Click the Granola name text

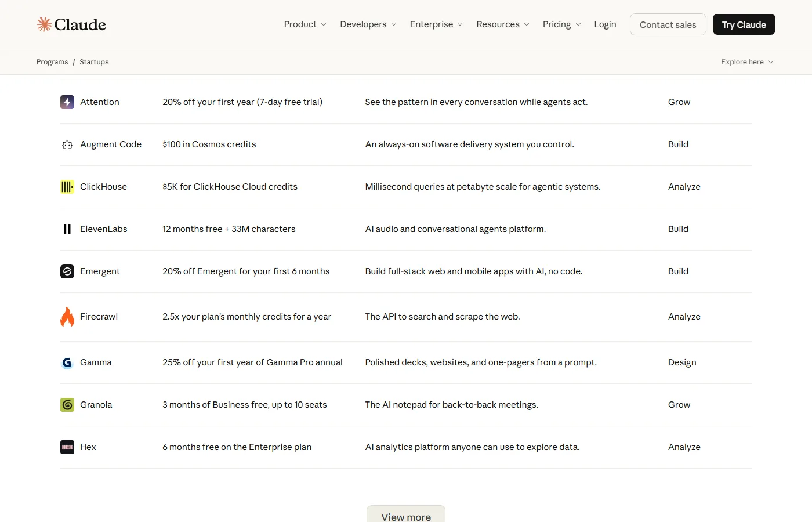tap(96, 405)
